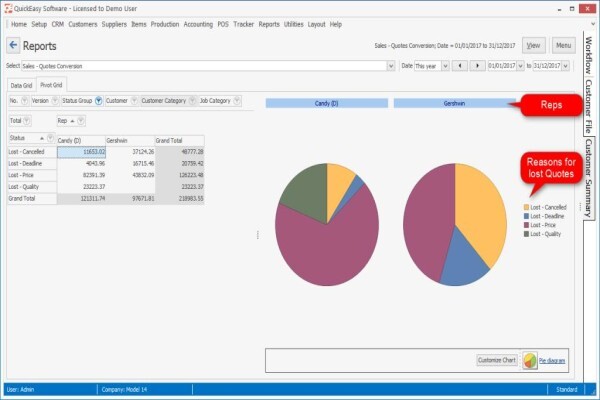Screen dimensions: 600x400
Task: Click Lost - Price legend color swatch
Action: 526,225
